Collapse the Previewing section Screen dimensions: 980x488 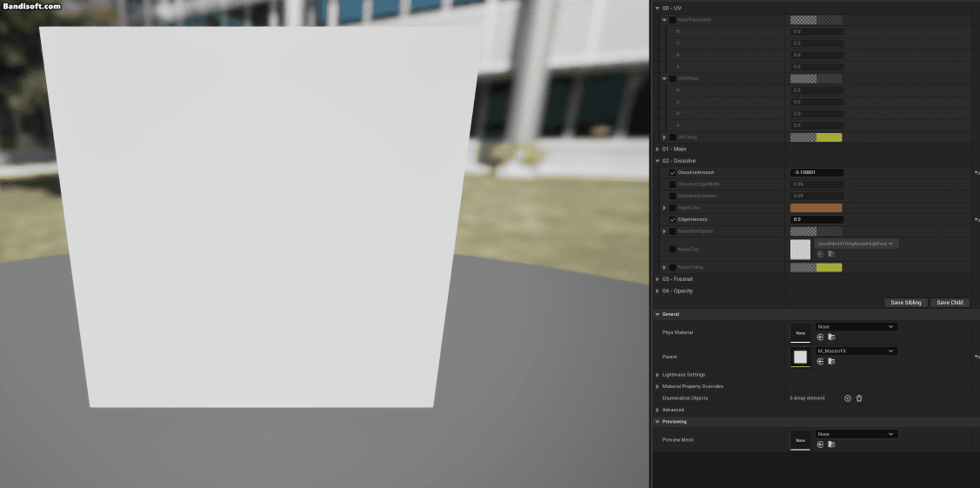pos(657,422)
